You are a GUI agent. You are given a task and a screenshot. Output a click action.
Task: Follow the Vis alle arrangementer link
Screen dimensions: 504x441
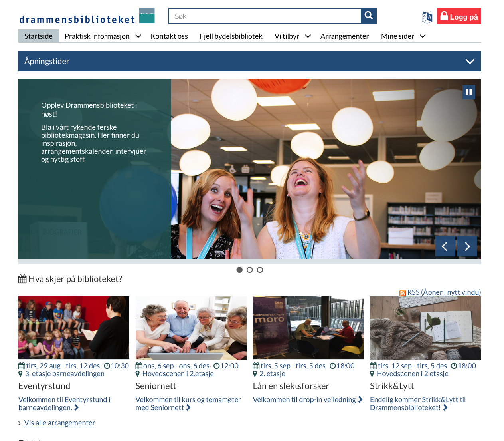pyautogui.click(x=59, y=423)
